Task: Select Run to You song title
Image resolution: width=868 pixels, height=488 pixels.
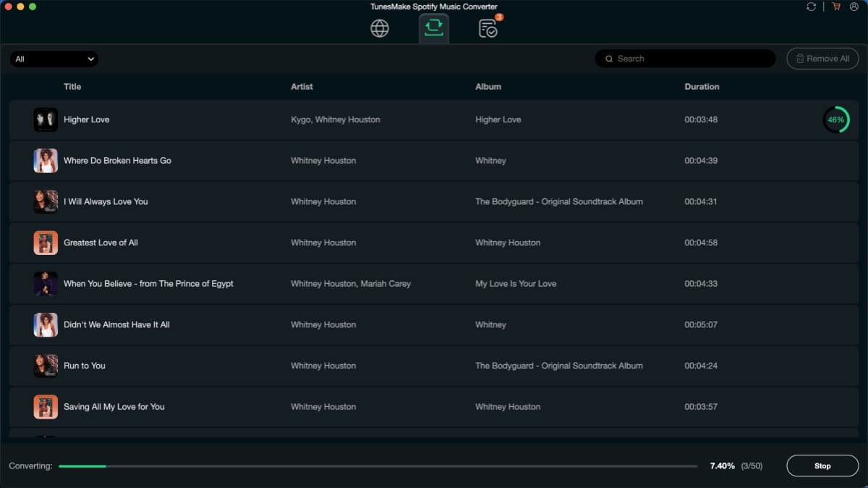Action: [x=85, y=366]
